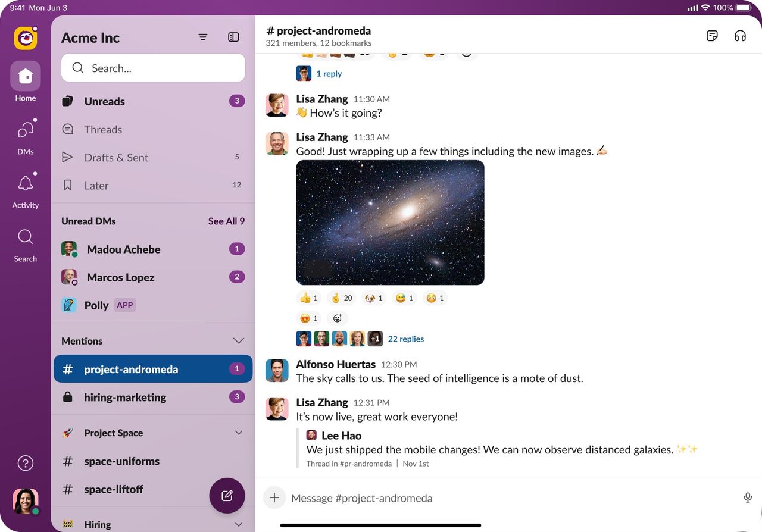Image resolution: width=762 pixels, height=532 pixels.
Task: Open the Activity tab
Action: 26,190
